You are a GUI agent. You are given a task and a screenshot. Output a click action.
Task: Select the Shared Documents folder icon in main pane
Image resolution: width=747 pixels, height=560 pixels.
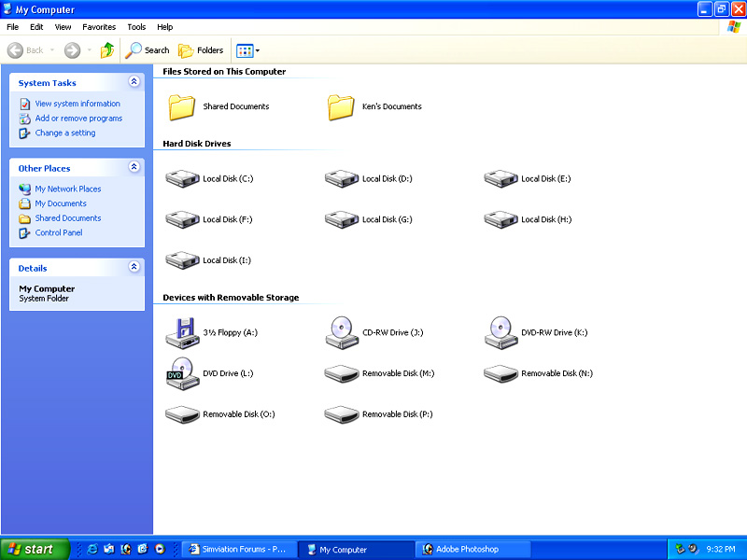(x=182, y=106)
